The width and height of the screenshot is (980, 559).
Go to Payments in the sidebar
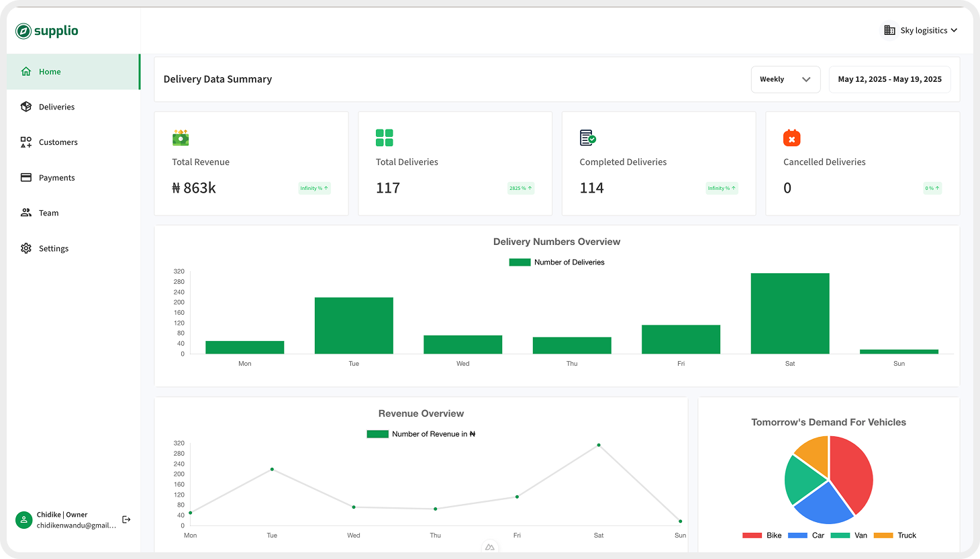click(x=56, y=178)
